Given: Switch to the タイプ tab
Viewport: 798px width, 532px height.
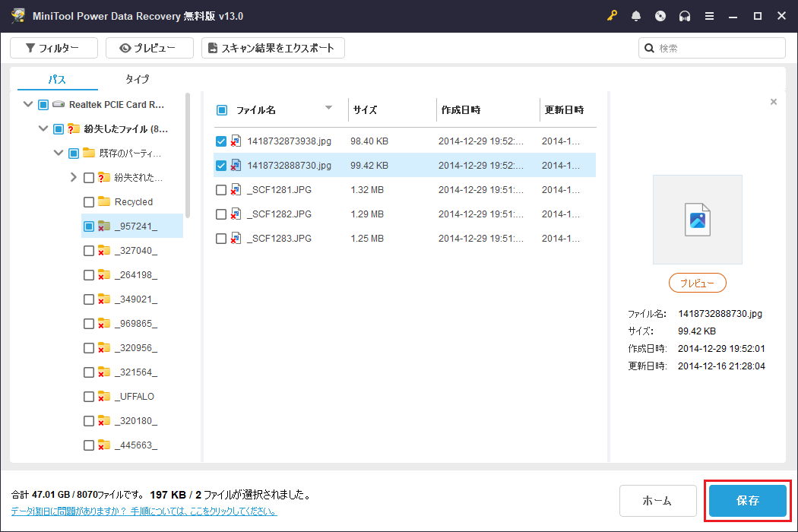Looking at the screenshot, I should click(x=138, y=79).
